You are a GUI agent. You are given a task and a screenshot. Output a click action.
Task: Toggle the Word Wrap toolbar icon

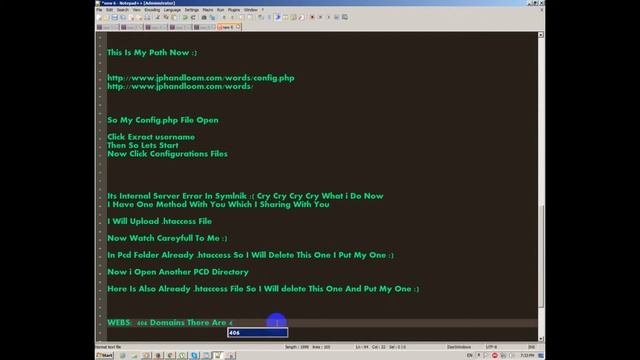(x=260, y=17)
